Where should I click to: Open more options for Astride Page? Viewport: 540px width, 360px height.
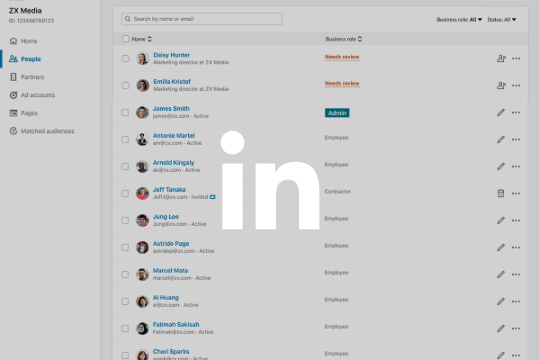coord(516,247)
